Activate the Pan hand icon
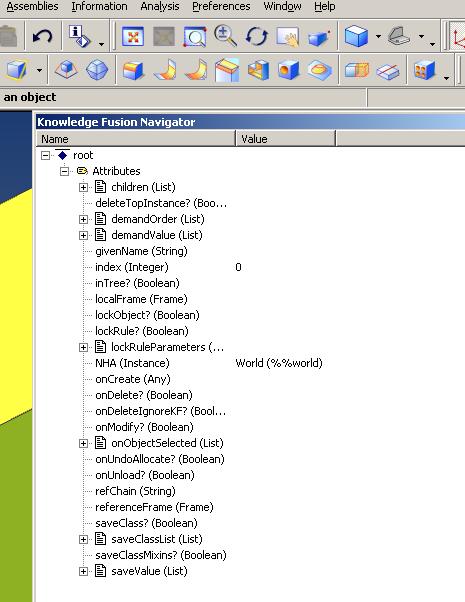 [288, 37]
